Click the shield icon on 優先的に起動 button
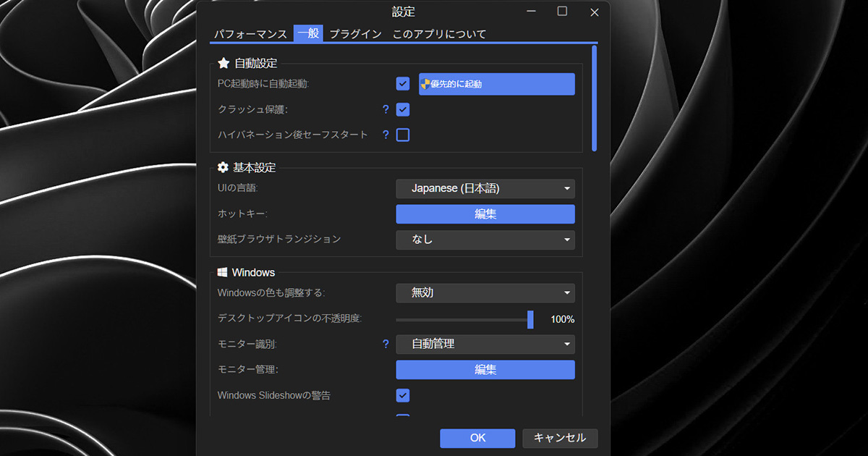 425,84
